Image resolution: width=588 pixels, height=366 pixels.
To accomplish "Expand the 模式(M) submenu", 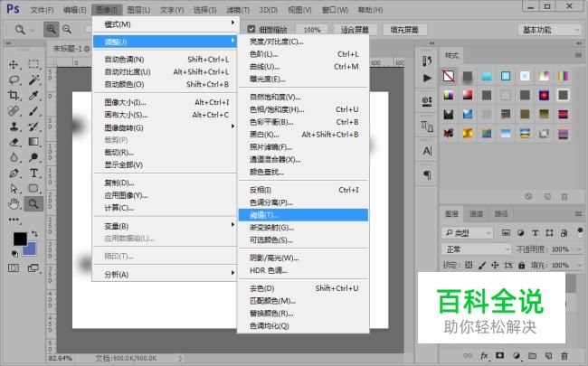I will pos(165,24).
